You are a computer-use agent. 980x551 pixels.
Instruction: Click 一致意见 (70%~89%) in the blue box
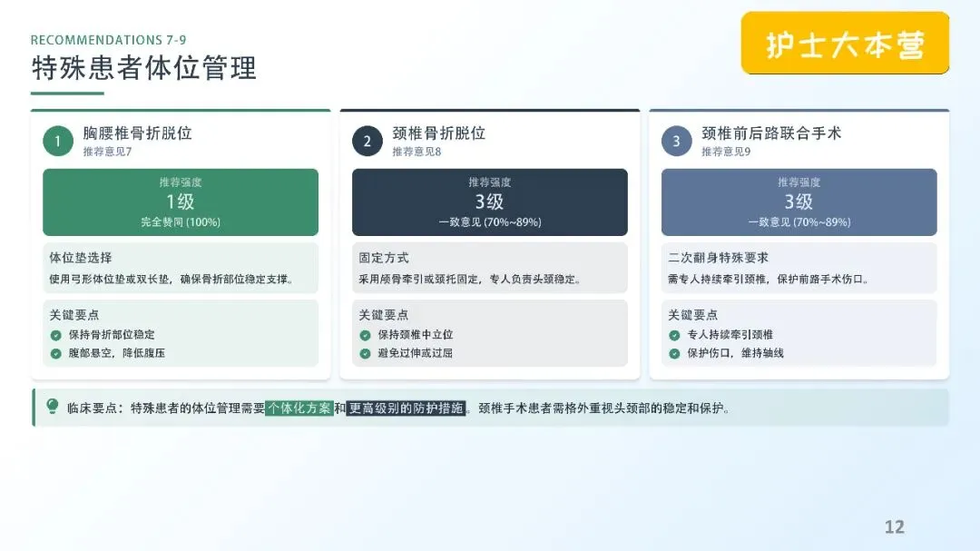pyautogui.click(x=799, y=222)
